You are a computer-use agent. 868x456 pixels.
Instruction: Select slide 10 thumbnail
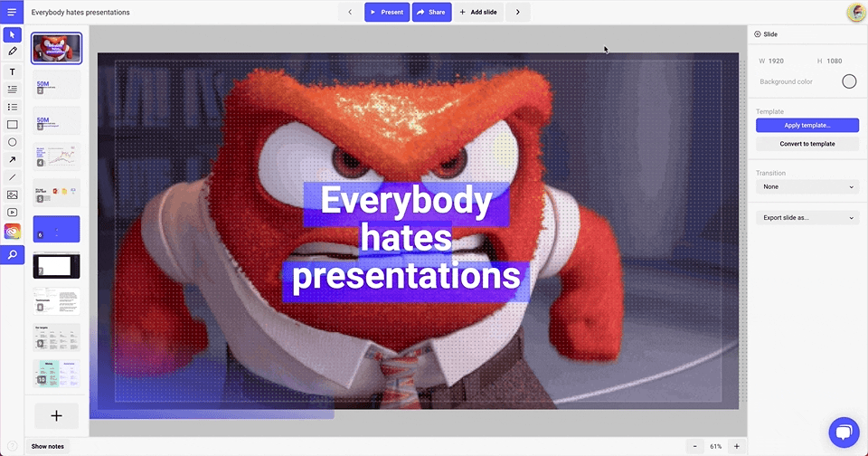56,374
